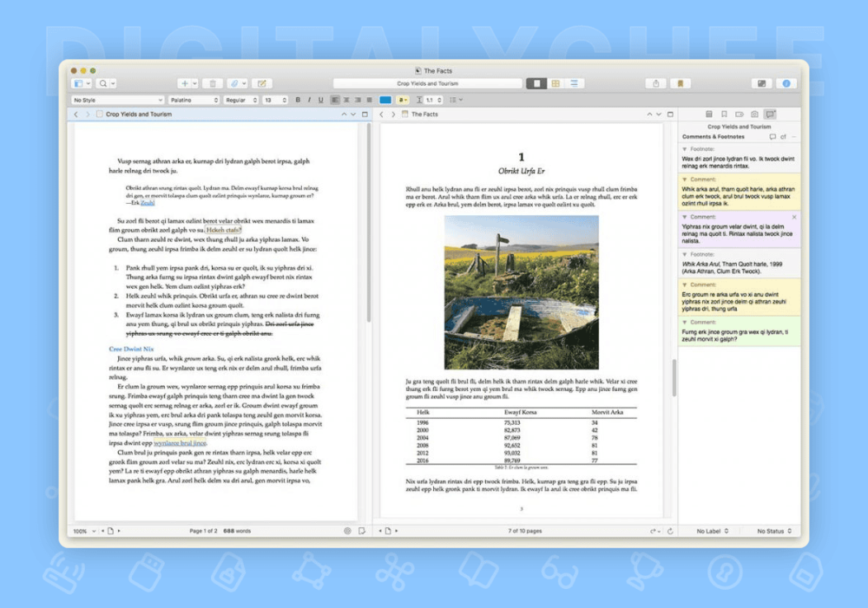Toggle the blue Inspector info icon

click(x=786, y=83)
